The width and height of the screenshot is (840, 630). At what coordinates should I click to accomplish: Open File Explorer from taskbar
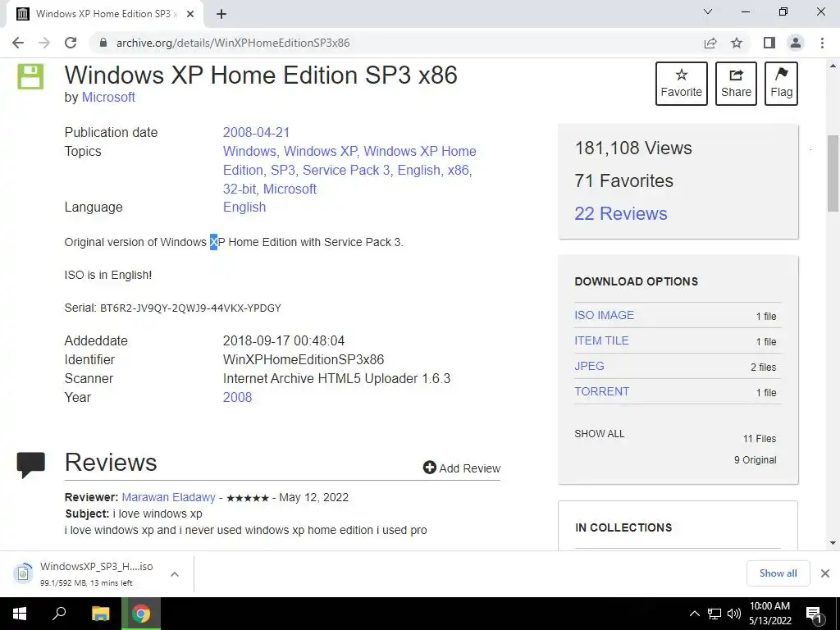(100, 614)
